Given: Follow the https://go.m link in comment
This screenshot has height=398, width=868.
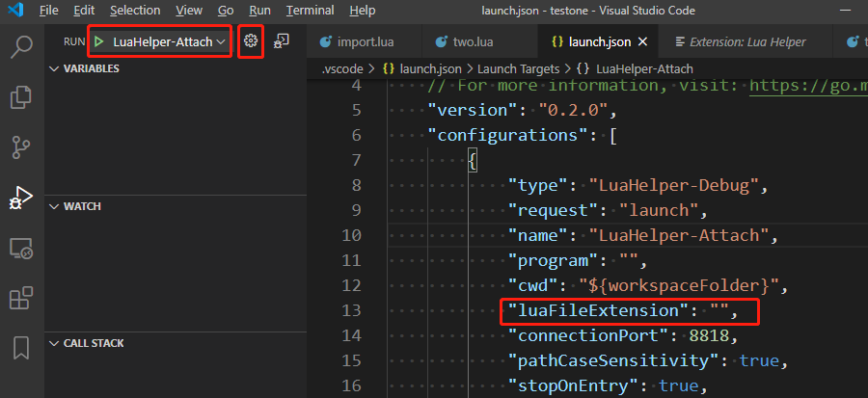Looking at the screenshot, I should [808, 86].
